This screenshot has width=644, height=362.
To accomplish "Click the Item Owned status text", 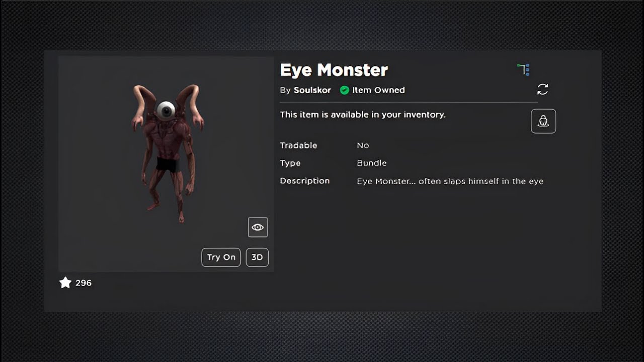I will (378, 90).
